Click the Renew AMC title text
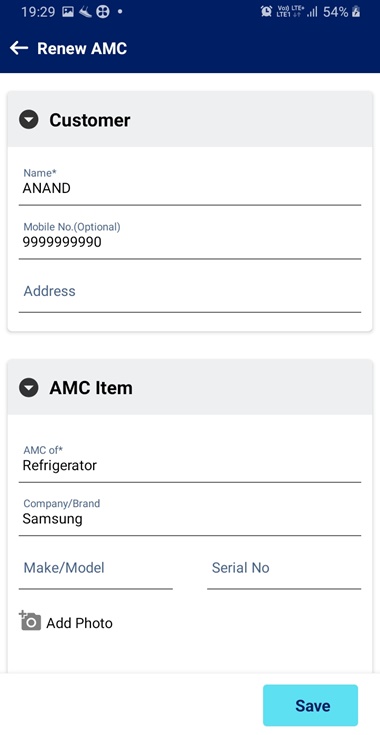The image size is (380, 735). 82,48
